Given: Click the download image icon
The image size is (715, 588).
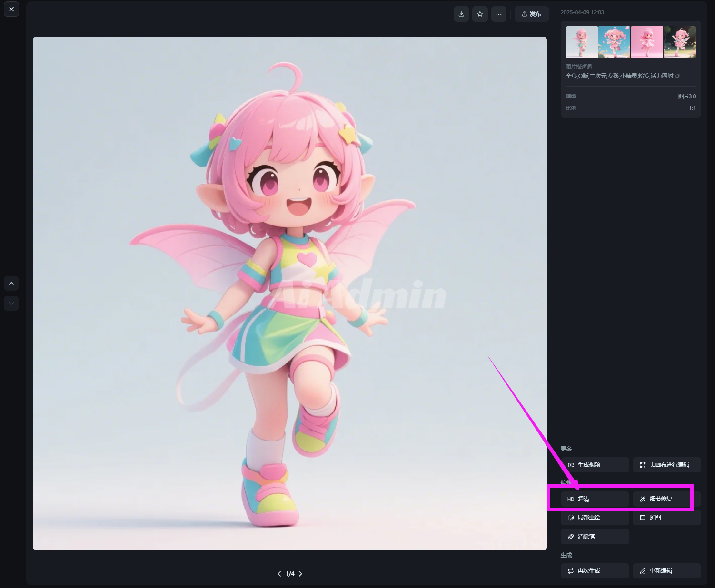Looking at the screenshot, I should point(461,14).
